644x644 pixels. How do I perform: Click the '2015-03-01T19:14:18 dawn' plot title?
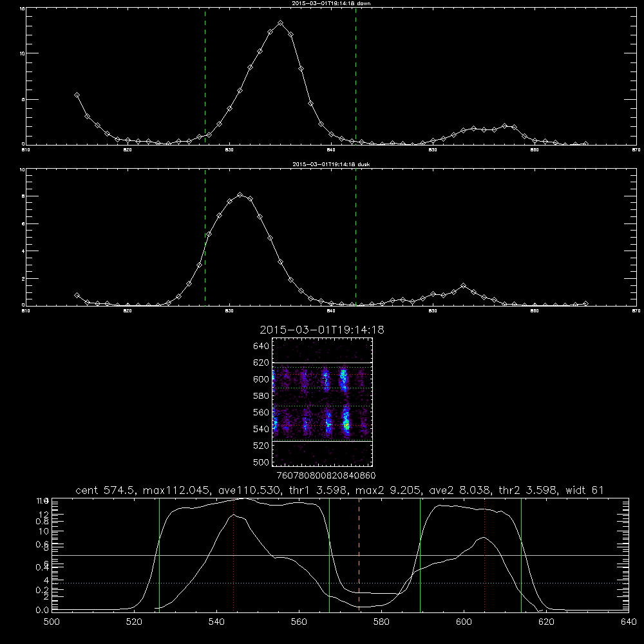click(x=331, y=3)
